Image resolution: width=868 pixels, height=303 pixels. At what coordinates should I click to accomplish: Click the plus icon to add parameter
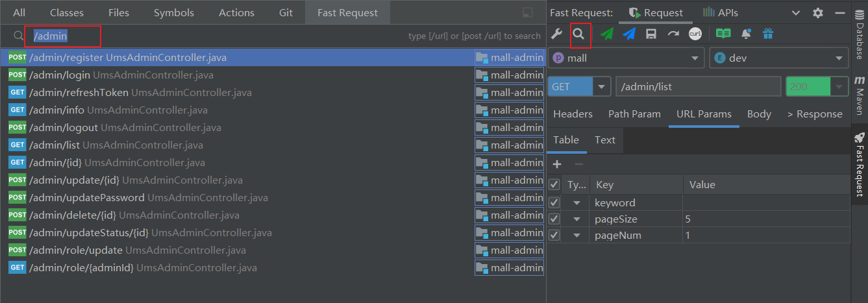pyautogui.click(x=556, y=164)
